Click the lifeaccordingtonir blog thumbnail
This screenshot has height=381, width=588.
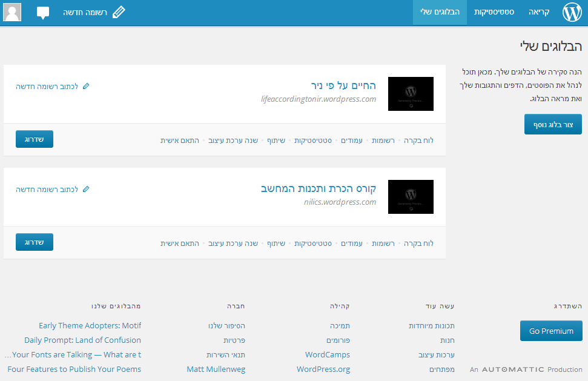tap(411, 94)
